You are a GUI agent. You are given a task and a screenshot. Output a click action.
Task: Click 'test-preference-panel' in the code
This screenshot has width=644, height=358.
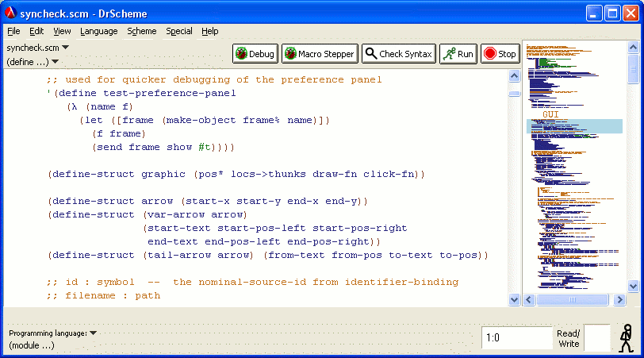pyautogui.click(x=169, y=94)
